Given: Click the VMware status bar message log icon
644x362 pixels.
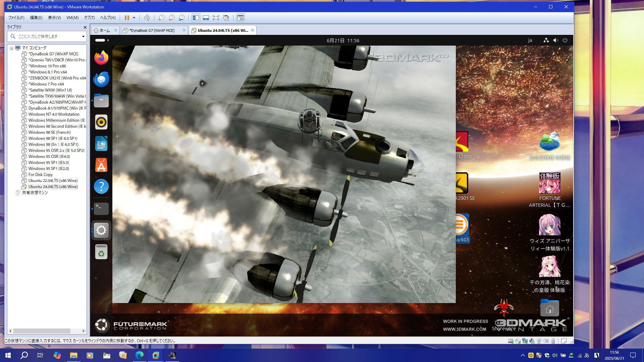Looking at the screenshot, I should point(564,341).
